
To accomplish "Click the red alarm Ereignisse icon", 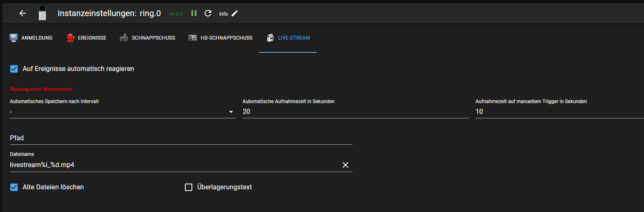I will [x=70, y=38].
